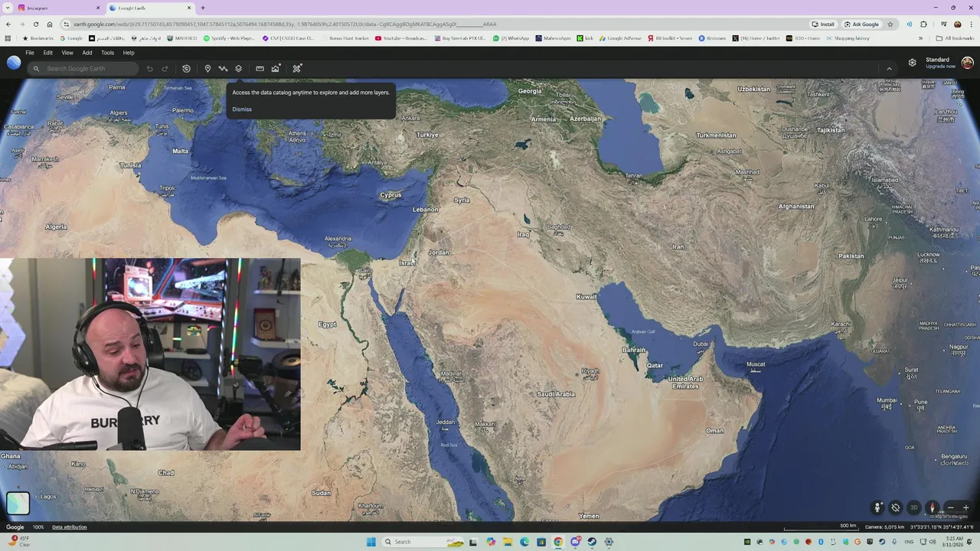The image size is (980, 551).
Task: Click the Ask Google button
Action: pyautogui.click(x=861, y=24)
